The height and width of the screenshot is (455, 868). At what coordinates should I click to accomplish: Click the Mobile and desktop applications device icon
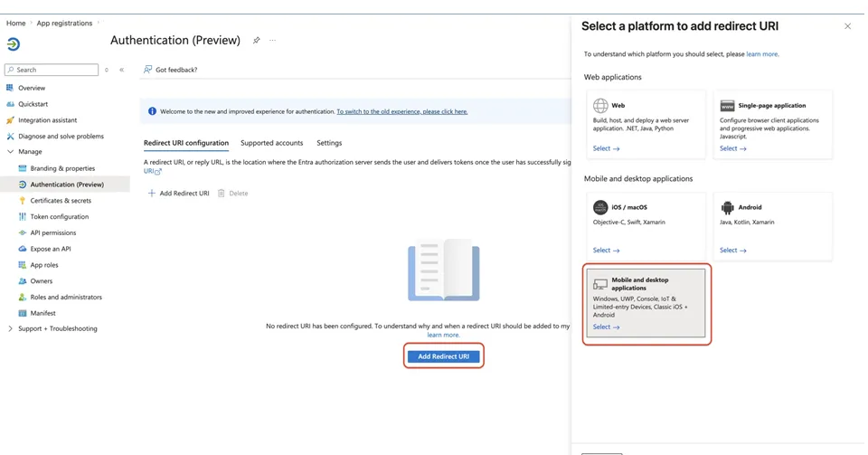click(x=600, y=284)
